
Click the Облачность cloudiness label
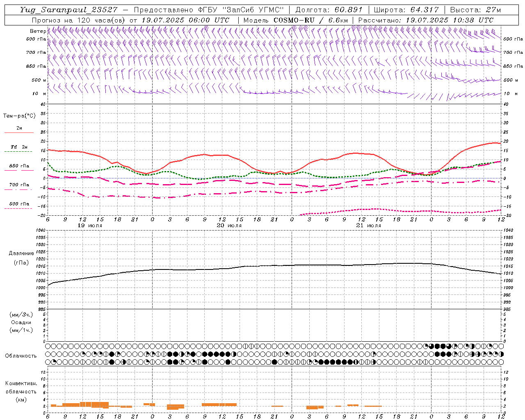pyautogui.click(x=21, y=356)
